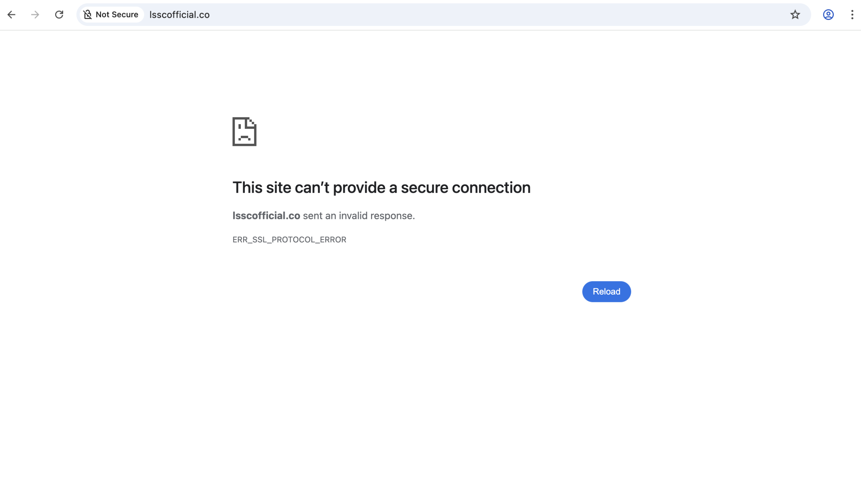Expand the profile menu from the avatar
This screenshot has width=861, height=504.
pyautogui.click(x=828, y=15)
